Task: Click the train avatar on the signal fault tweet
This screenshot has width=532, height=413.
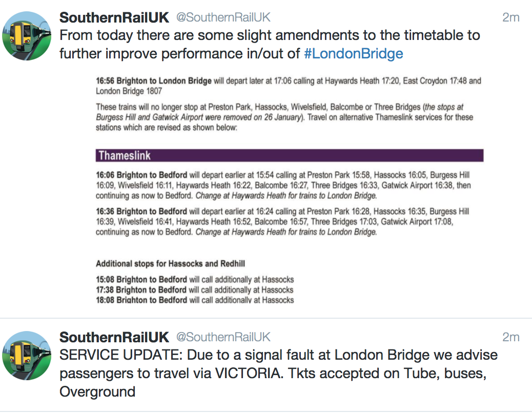Action: click(x=27, y=356)
